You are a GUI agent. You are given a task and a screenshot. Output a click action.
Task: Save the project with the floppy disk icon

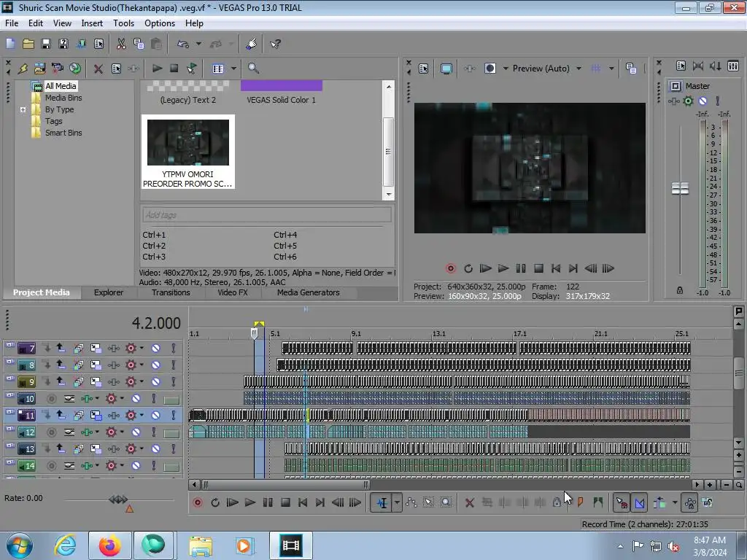point(46,44)
